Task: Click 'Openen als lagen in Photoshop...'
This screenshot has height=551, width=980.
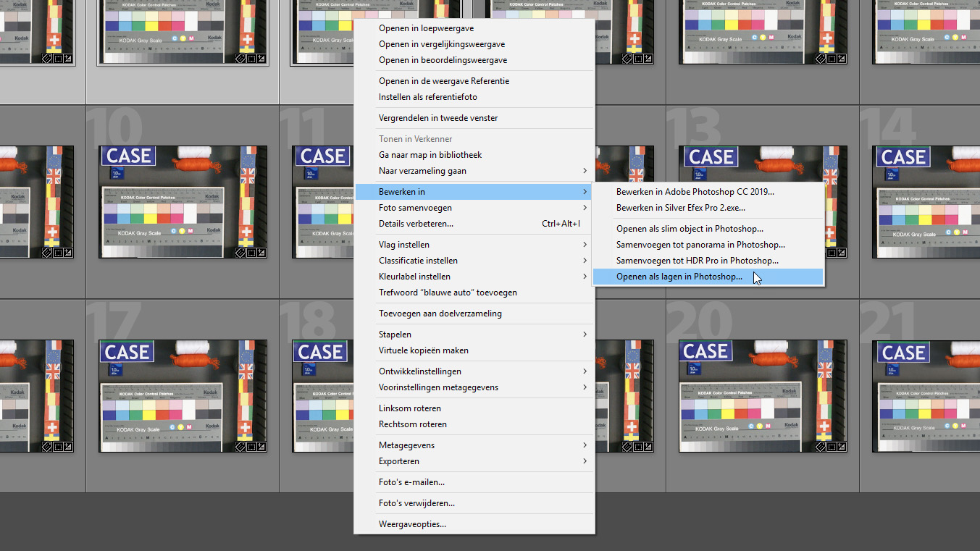Action: click(708, 277)
